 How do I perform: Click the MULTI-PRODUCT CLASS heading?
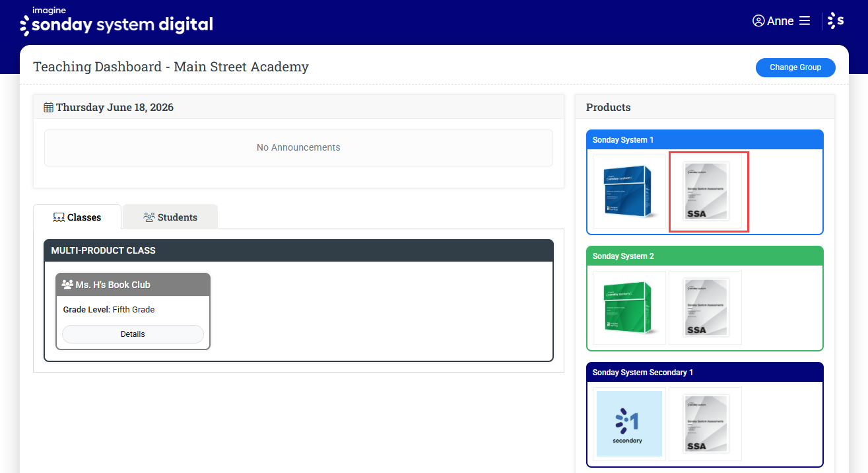click(x=103, y=250)
